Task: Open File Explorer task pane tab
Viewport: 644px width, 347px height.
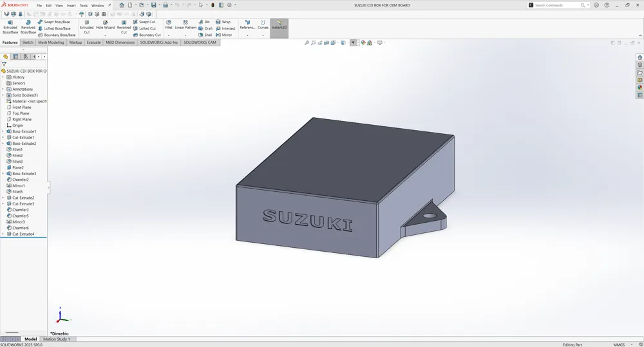Action: click(x=640, y=73)
